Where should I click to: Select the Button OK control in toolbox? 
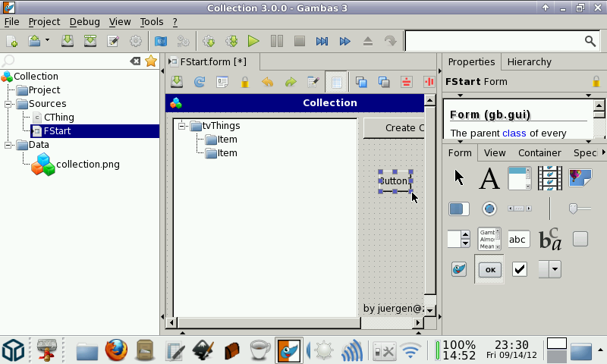489,269
